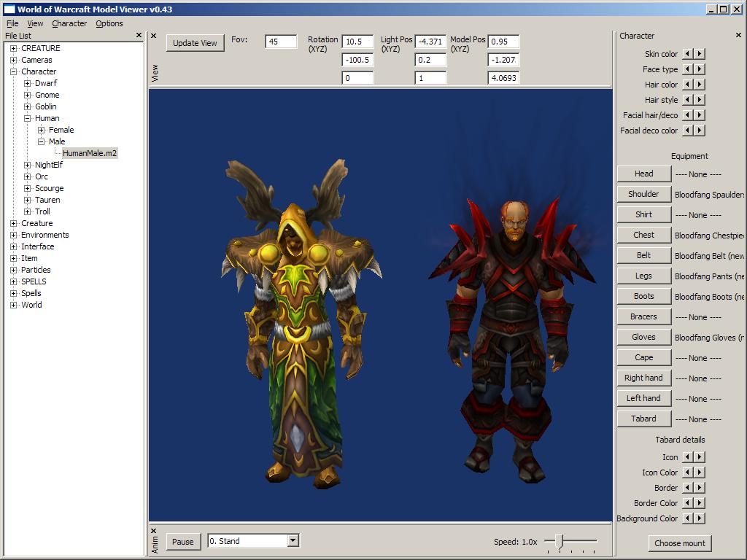Click the Shoulder equipment button
747x560 pixels.
(x=643, y=194)
